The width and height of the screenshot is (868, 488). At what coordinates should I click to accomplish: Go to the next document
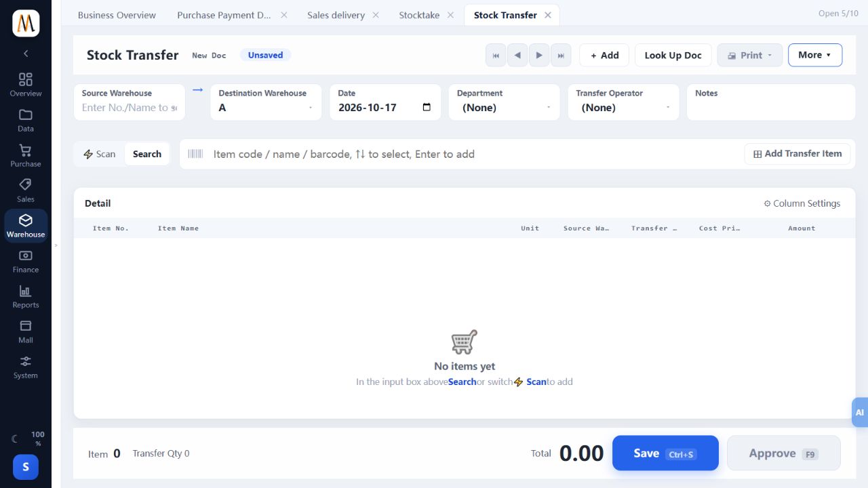click(x=539, y=56)
